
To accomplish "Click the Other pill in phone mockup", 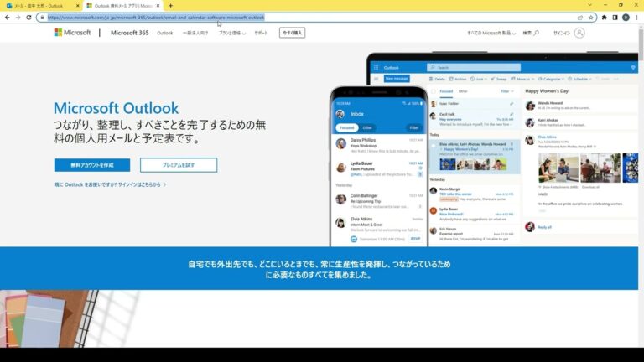I will coord(367,127).
